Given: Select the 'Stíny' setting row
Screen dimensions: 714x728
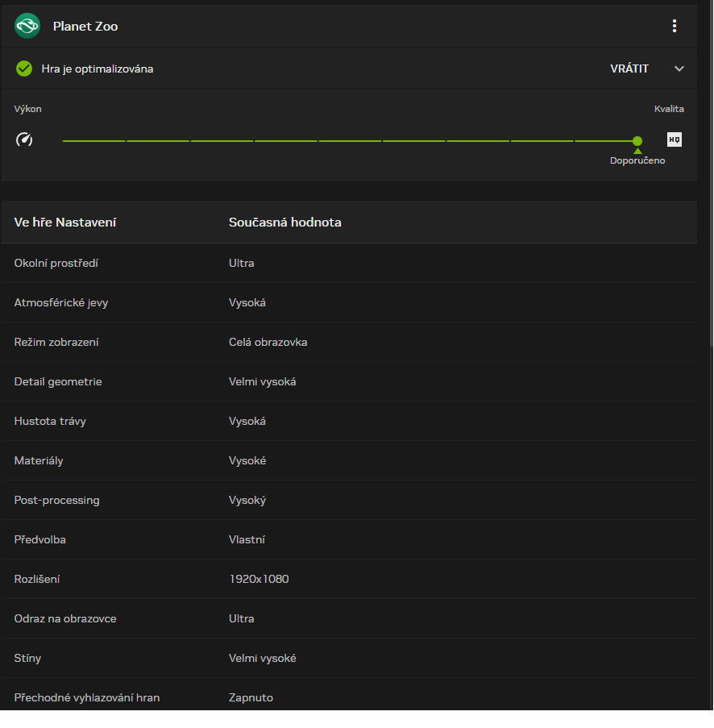Looking at the screenshot, I should tap(349, 658).
